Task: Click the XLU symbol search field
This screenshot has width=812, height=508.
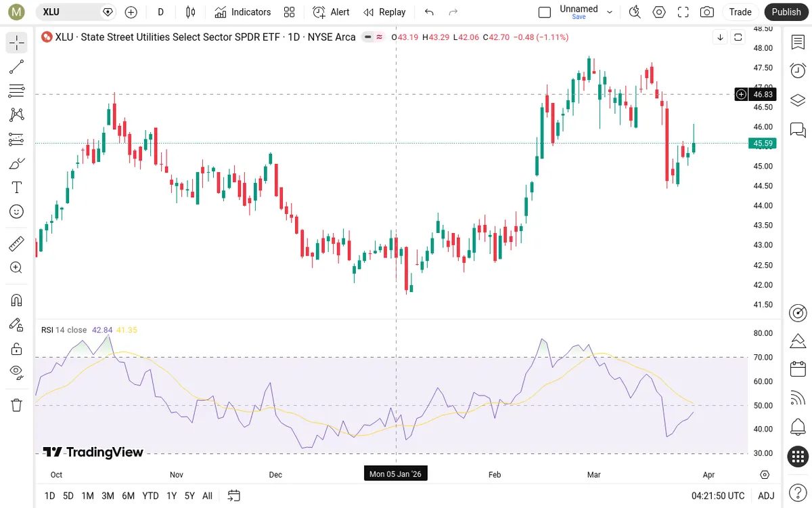Action: 76,12
